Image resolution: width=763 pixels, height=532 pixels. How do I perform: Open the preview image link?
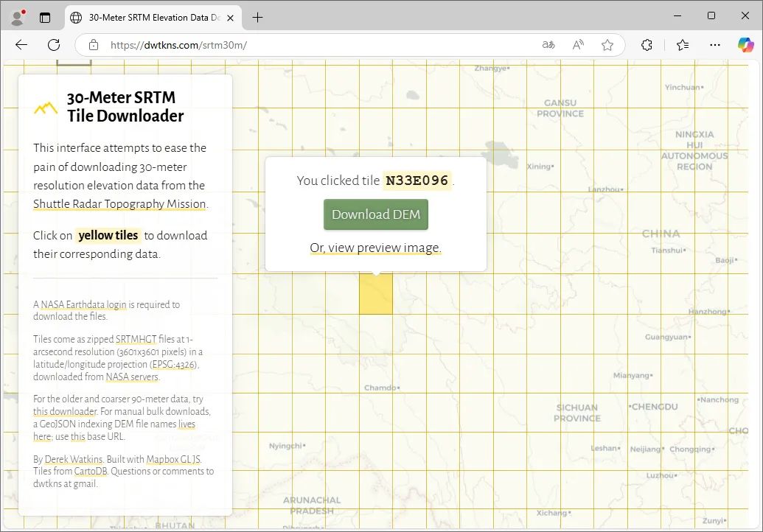pyautogui.click(x=375, y=248)
